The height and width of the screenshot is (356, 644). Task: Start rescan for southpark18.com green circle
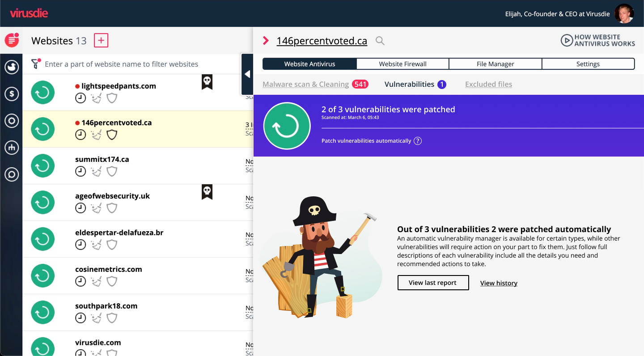tap(42, 313)
